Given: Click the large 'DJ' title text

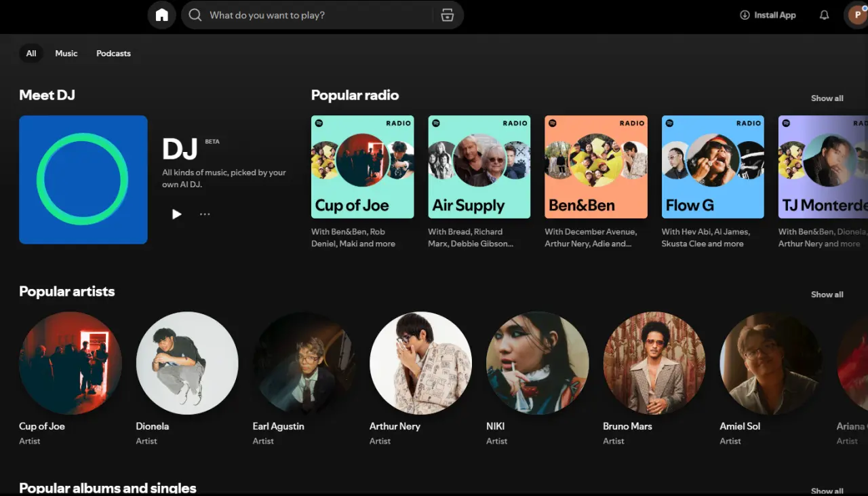Looking at the screenshot, I should point(180,149).
